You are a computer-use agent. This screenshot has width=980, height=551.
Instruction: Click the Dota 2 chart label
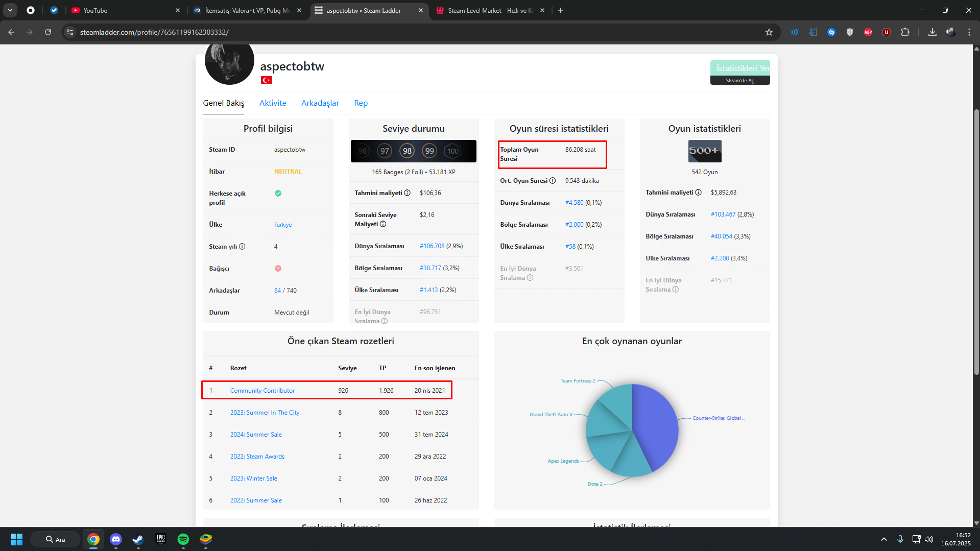pos(595,484)
